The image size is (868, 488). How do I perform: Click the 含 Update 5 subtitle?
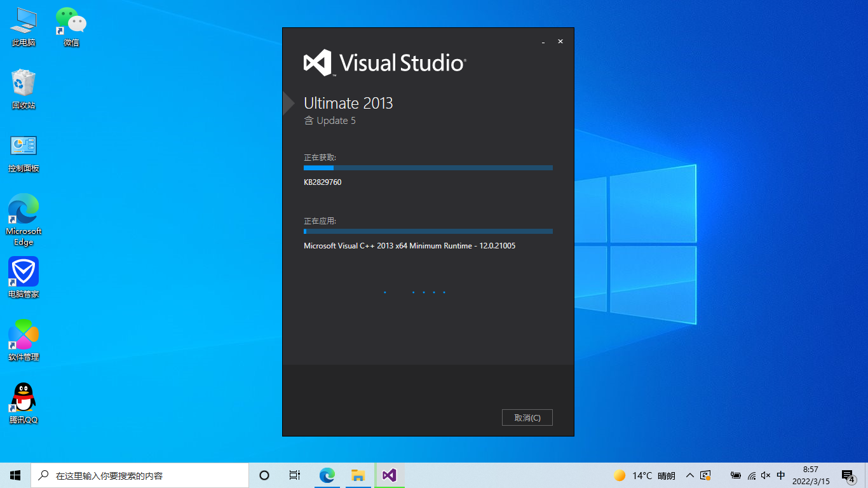[x=330, y=121]
